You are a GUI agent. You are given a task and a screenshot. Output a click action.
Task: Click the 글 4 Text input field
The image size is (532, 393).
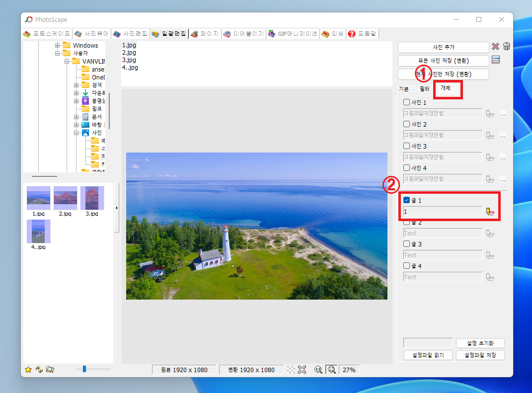(443, 277)
